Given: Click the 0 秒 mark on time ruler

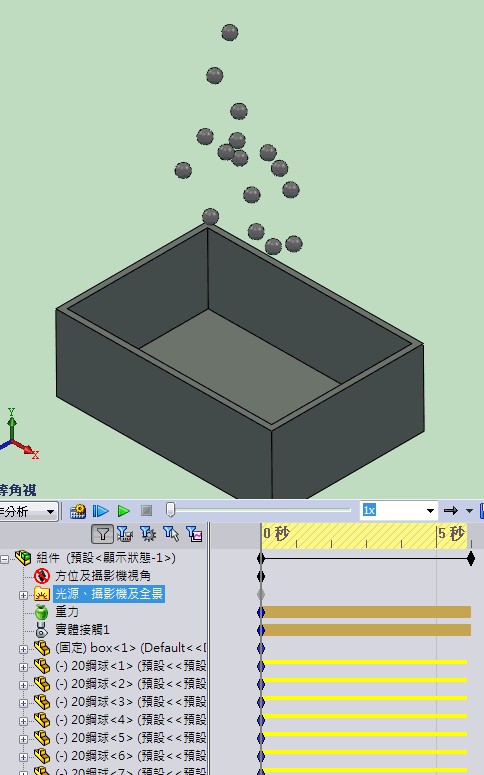Looking at the screenshot, I should (x=276, y=534).
